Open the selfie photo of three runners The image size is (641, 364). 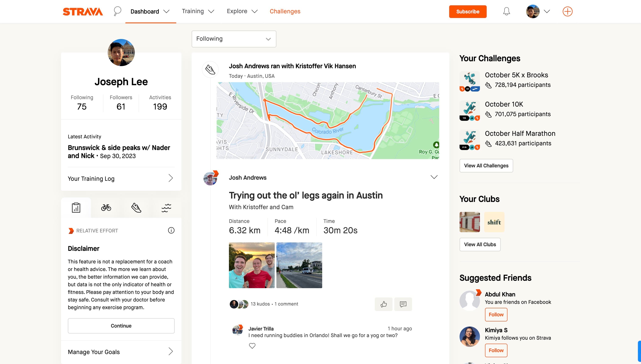(252, 265)
